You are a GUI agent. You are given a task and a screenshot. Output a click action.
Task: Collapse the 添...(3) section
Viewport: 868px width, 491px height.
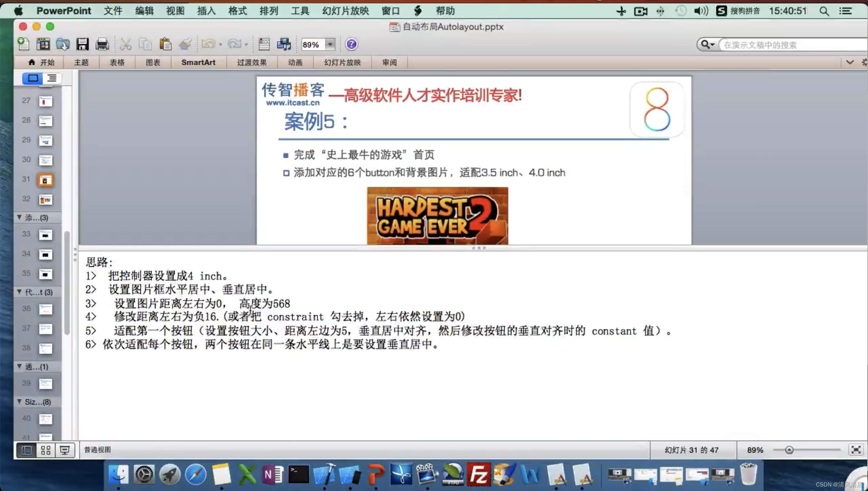coord(19,217)
